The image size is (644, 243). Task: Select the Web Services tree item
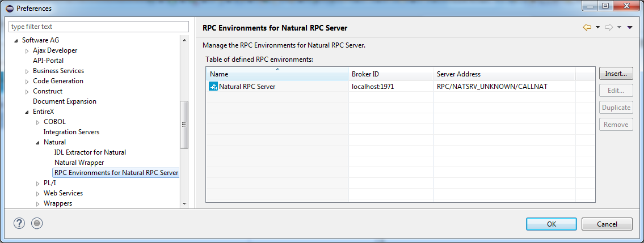pyautogui.click(x=63, y=193)
